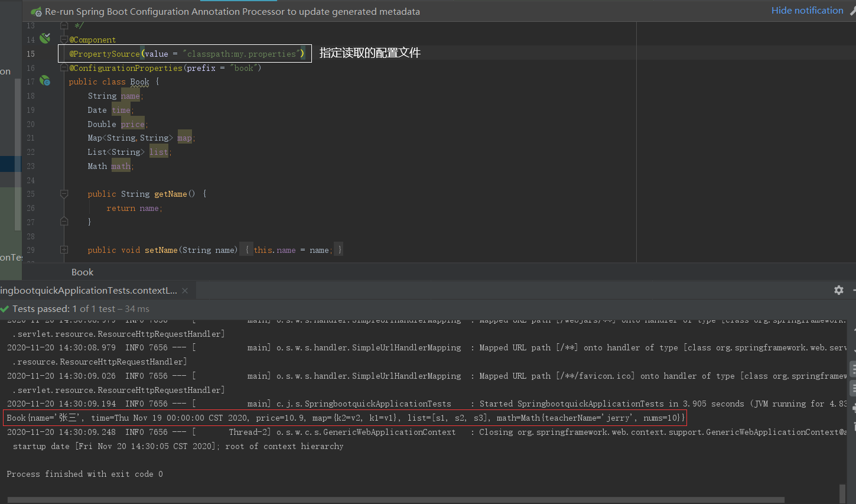Click the @Component annotation

[93, 40]
